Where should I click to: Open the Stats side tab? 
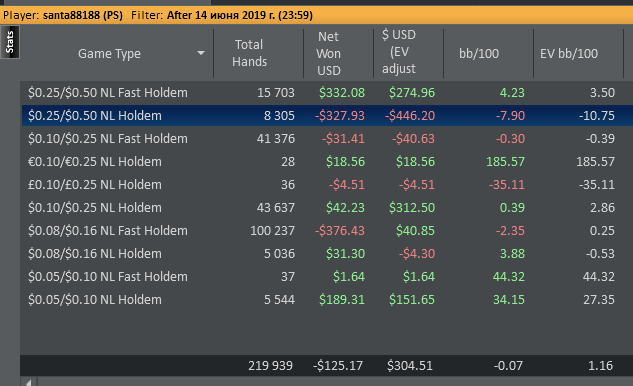coord(10,42)
